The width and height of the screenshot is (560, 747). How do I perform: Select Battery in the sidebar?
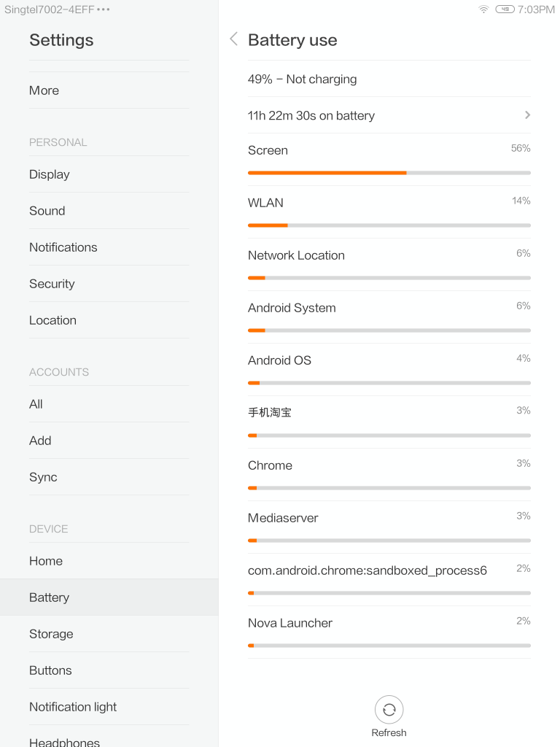coord(49,597)
